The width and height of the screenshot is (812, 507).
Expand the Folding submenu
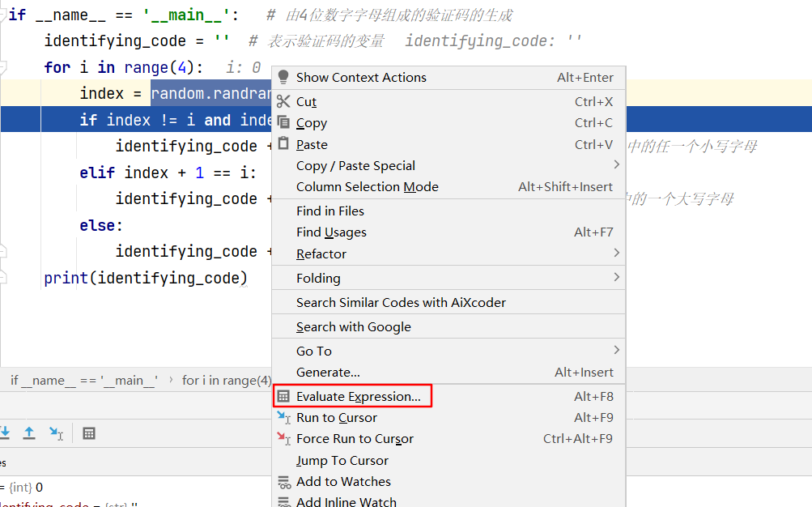(x=318, y=278)
